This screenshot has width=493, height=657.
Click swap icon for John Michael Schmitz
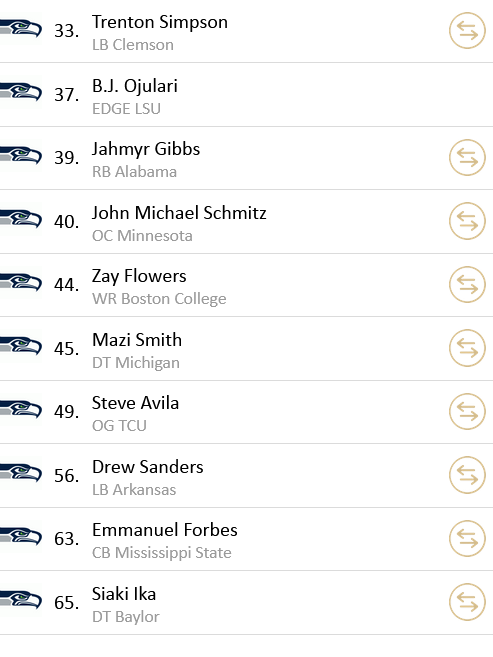(x=467, y=221)
